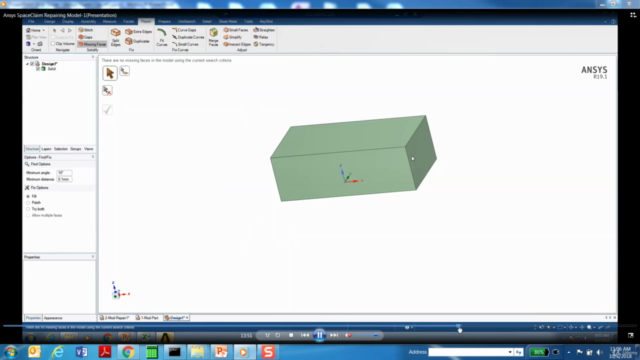Screen dimensions: 640x360
Task: Switch to the Appearance tab
Action: coord(53,318)
